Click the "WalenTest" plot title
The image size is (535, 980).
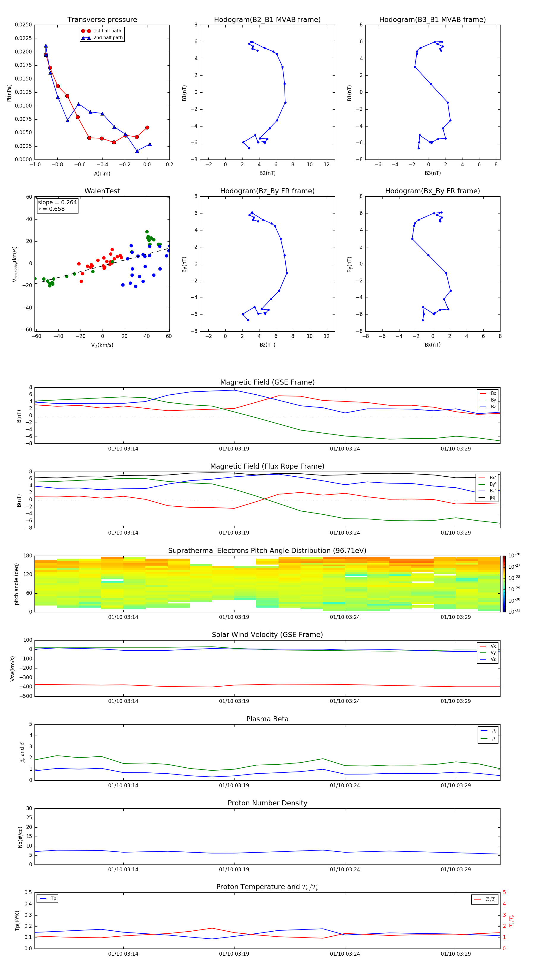[x=102, y=191]
